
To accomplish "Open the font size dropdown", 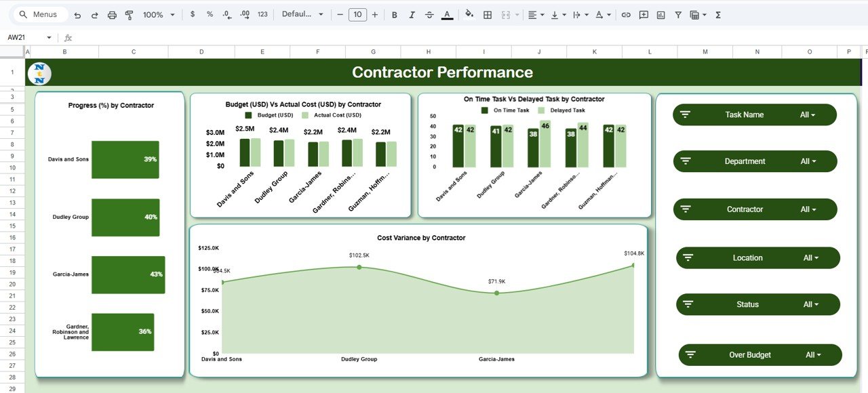I will coord(357,14).
